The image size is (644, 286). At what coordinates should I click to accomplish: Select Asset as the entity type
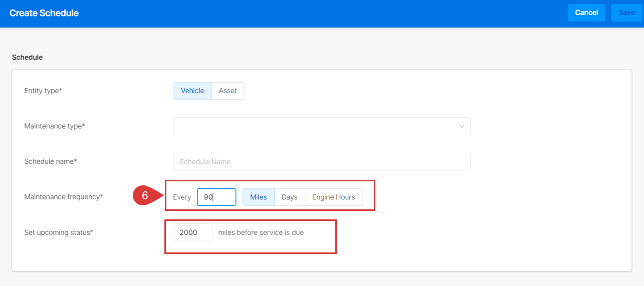[x=228, y=91]
